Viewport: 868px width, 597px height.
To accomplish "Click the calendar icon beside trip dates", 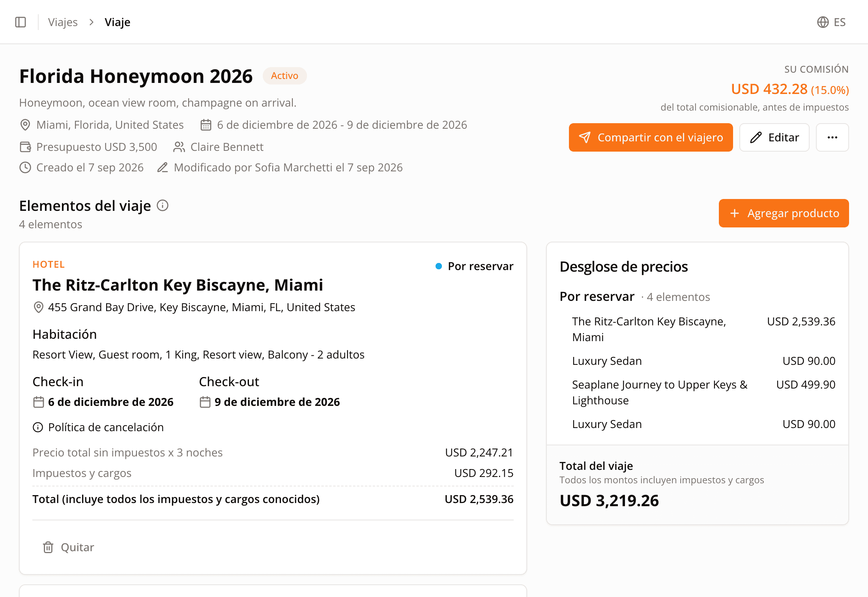I will (206, 125).
